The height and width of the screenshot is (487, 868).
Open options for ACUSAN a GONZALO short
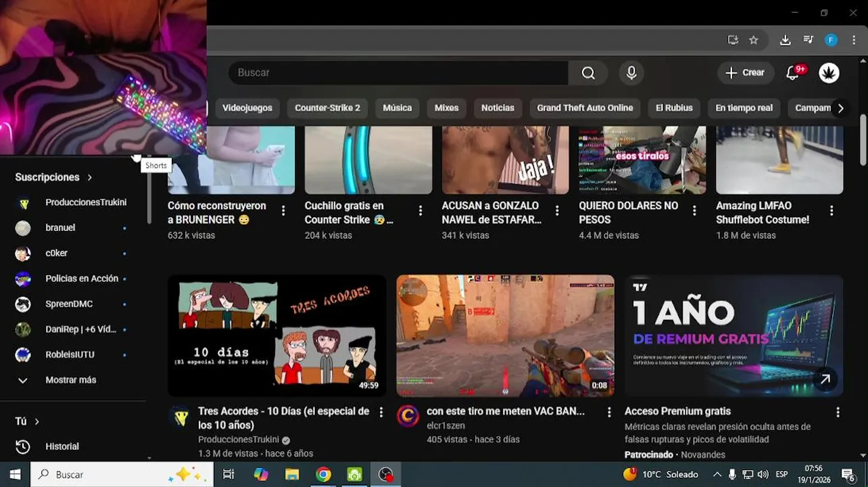point(557,211)
